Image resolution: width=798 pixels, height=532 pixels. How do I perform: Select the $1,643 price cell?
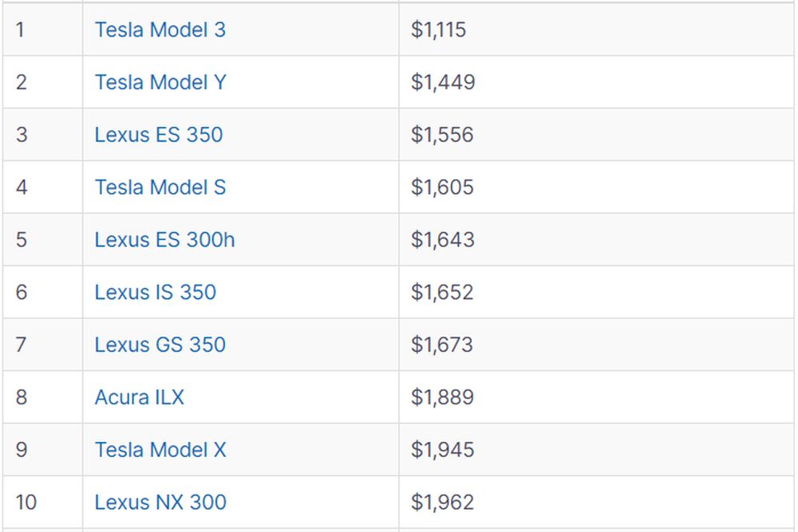coord(596,239)
